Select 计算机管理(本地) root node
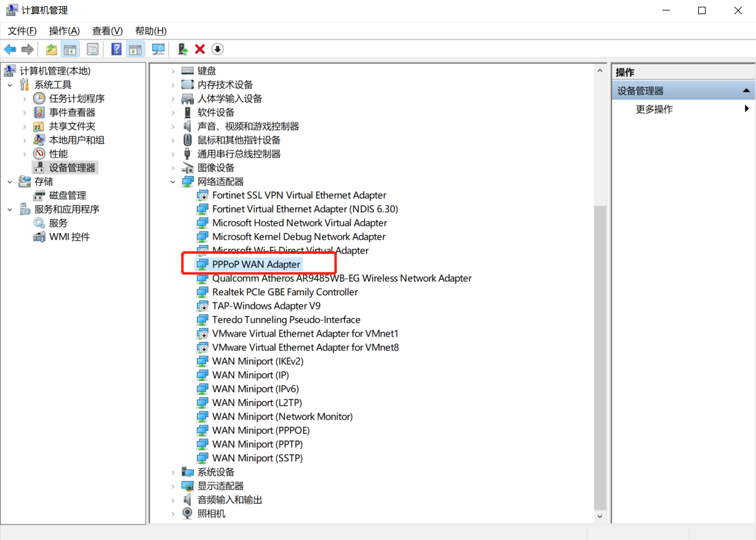The width and height of the screenshot is (756, 540). tap(55, 71)
